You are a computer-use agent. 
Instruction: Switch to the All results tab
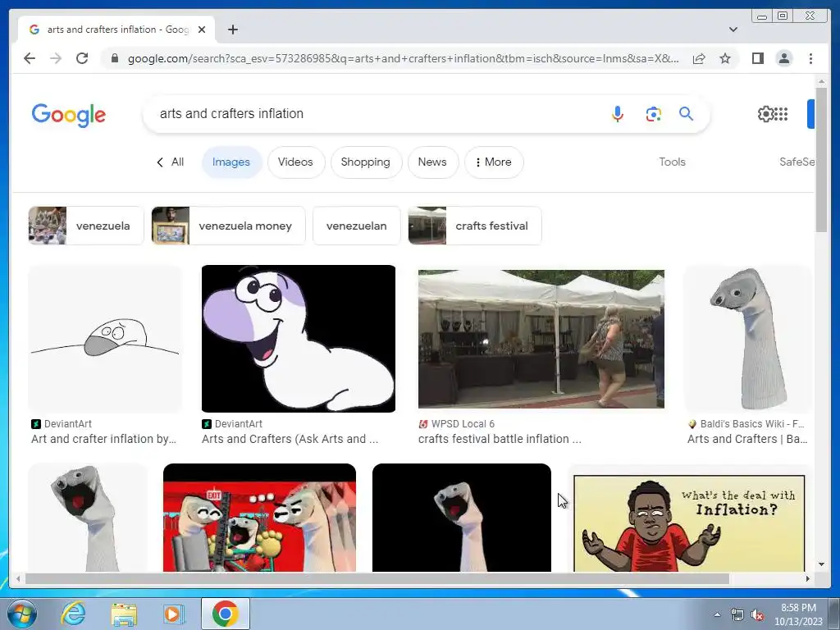[171, 162]
